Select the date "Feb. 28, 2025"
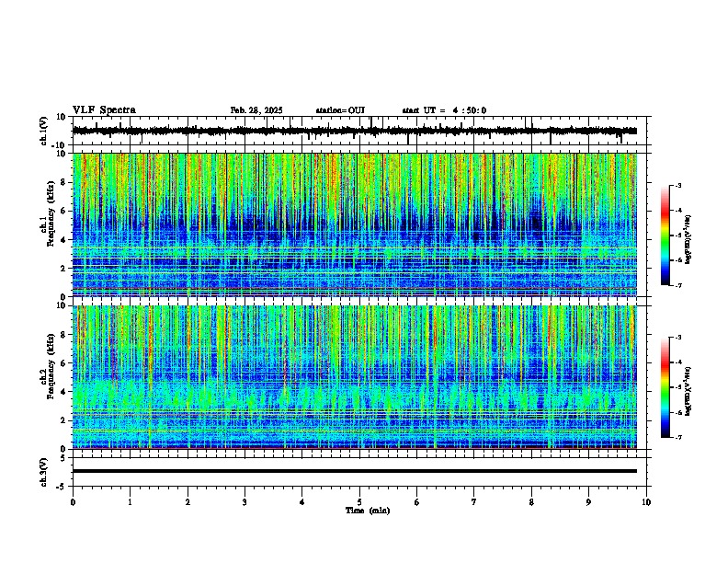Image resolution: width=728 pixels, height=563 pixels. (x=256, y=110)
